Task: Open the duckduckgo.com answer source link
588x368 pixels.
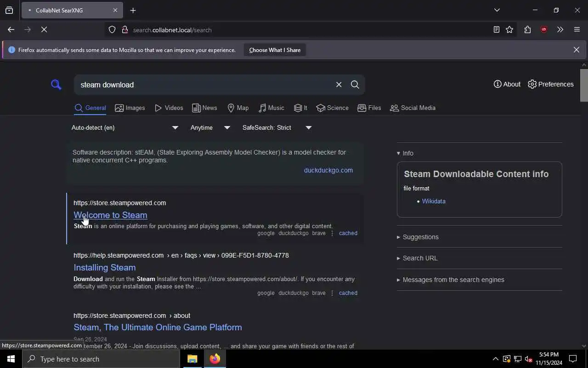Action: click(328, 170)
